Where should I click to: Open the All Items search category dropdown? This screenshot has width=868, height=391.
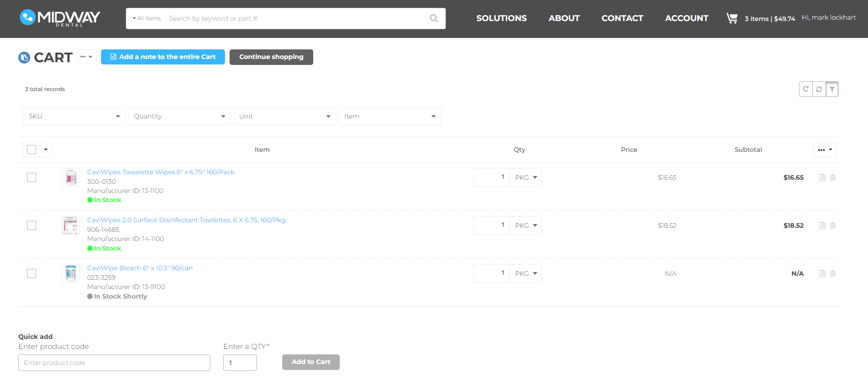point(147,18)
